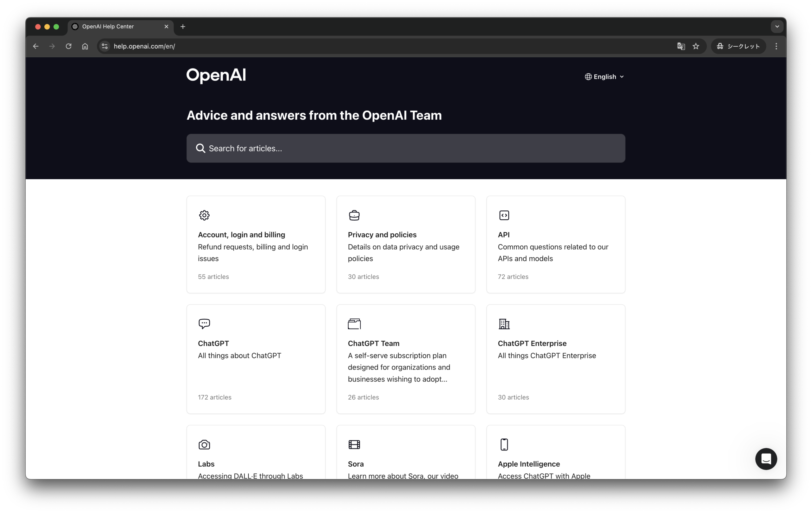
Task: Expand the English language dropdown
Action: pos(604,77)
